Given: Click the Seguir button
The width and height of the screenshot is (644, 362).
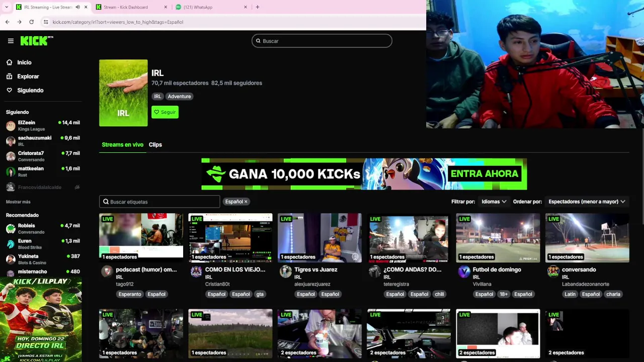Looking at the screenshot, I should coord(165,112).
